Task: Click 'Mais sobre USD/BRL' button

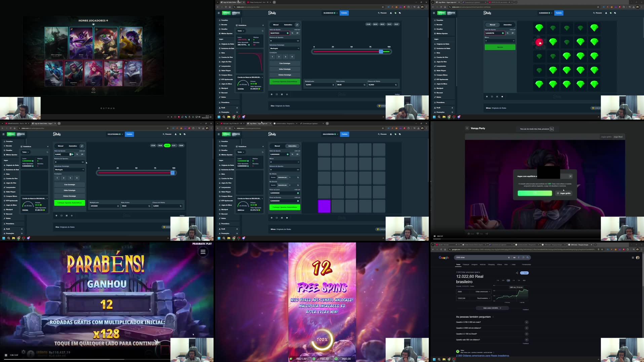Action: tap(492, 308)
